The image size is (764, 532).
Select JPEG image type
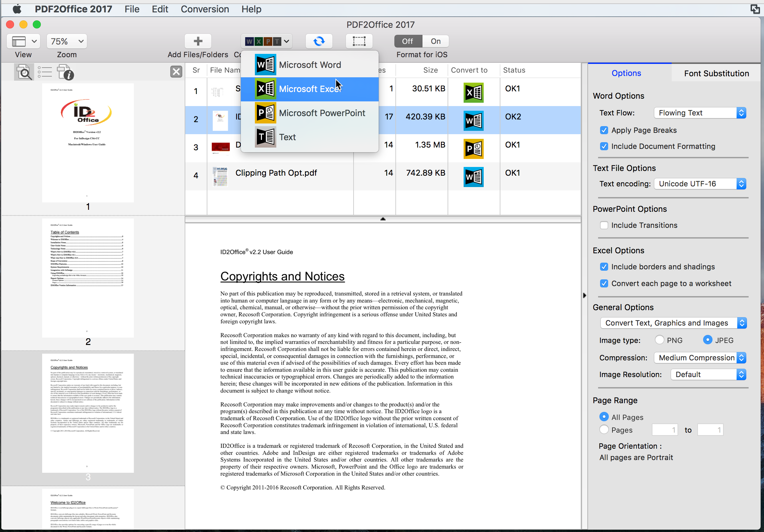click(707, 340)
